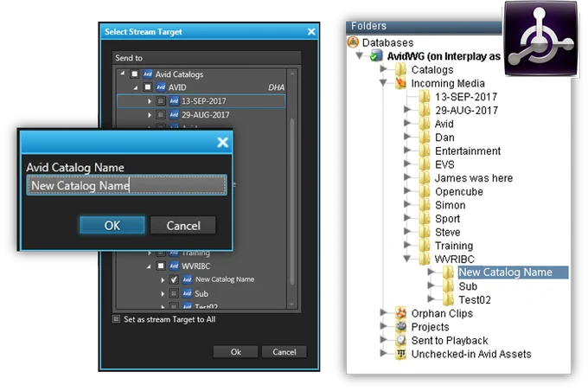Click the Orphan Clips lifebuoy icon
The image size is (588, 391).
click(x=401, y=312)
